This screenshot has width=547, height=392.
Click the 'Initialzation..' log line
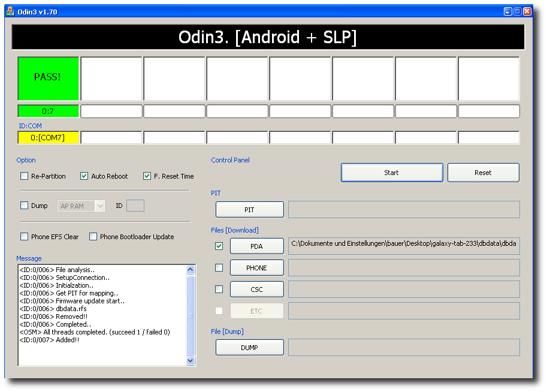(56, 285)
